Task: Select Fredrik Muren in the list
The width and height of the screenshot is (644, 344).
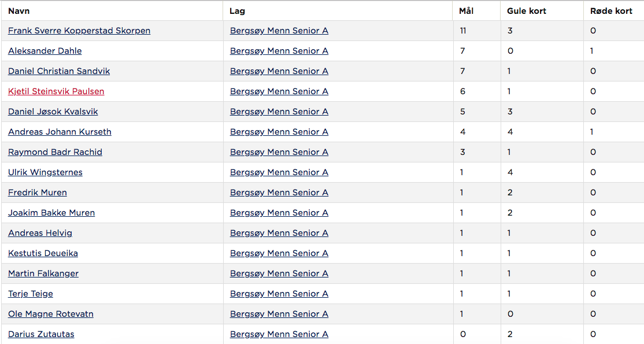Action: (38, 193)
